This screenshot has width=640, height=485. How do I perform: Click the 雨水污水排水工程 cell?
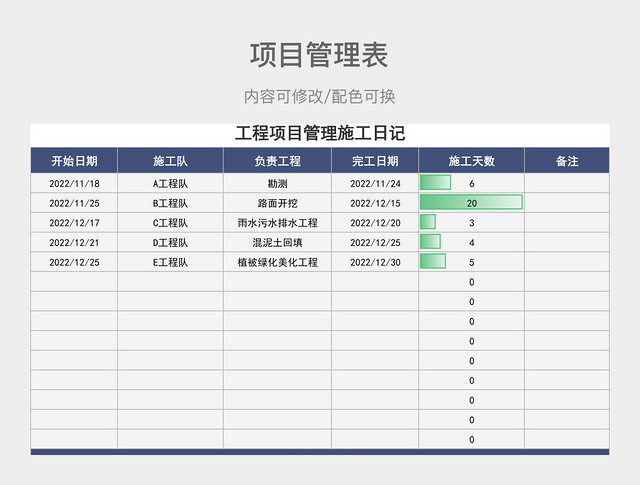[x=278, y=222]
